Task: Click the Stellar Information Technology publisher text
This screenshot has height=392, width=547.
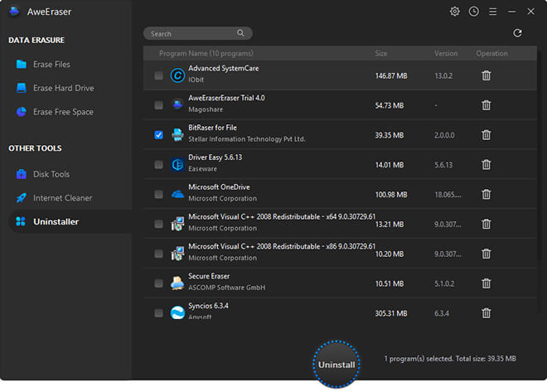Action: [247, 138]
